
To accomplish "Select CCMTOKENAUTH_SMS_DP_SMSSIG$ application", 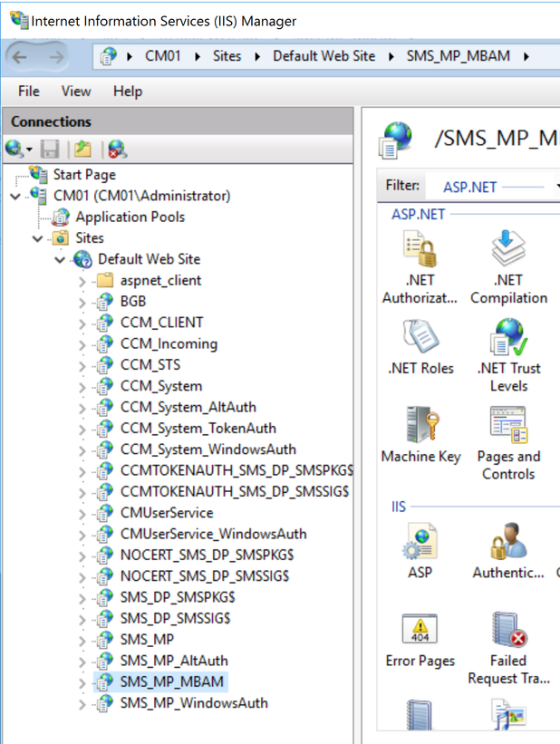I will pos(235,491).
